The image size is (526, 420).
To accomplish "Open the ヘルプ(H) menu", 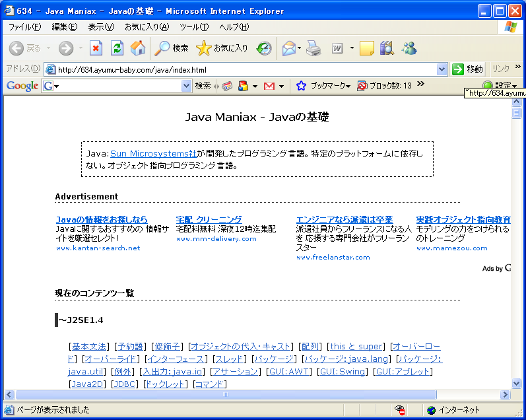I will [x=234, y=27].
